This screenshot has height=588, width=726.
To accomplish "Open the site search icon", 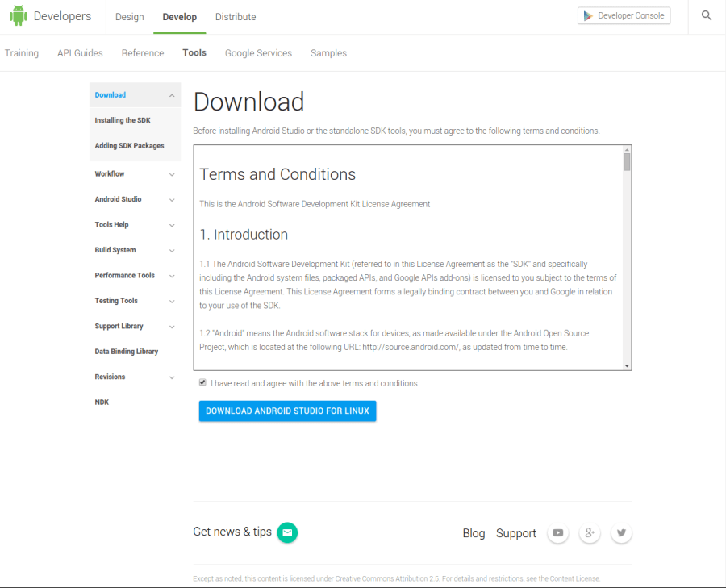I will [x=706, y=15].
